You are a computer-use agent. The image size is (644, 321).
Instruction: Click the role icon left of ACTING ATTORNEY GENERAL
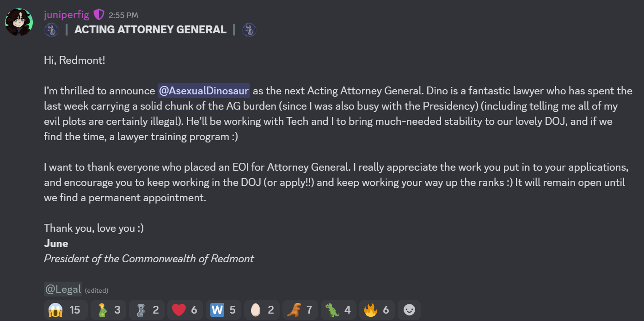coord(51,30)
